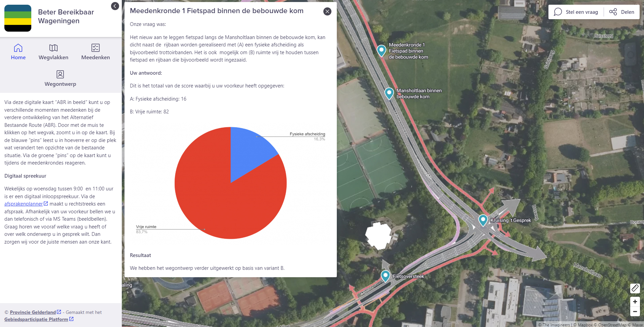Click the Beter Bereikbaar Wageningen logo

coord(17,18)
